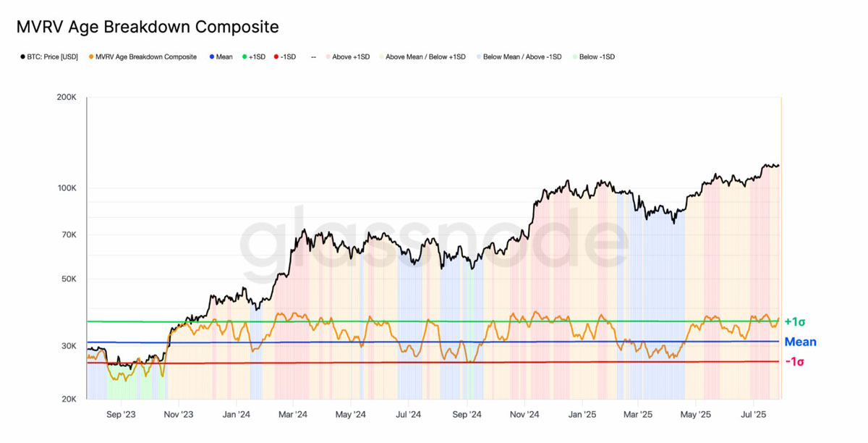This screenshot has width=868, height=443.
Task: Click the blue Mean annotation label at right
Action: [800, 342]
